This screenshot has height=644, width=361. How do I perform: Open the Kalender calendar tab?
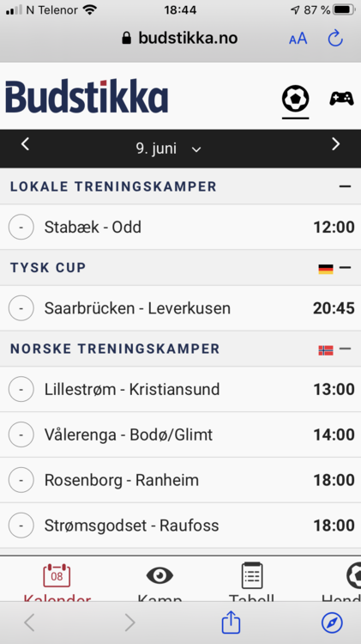click(x=57, y=583)
